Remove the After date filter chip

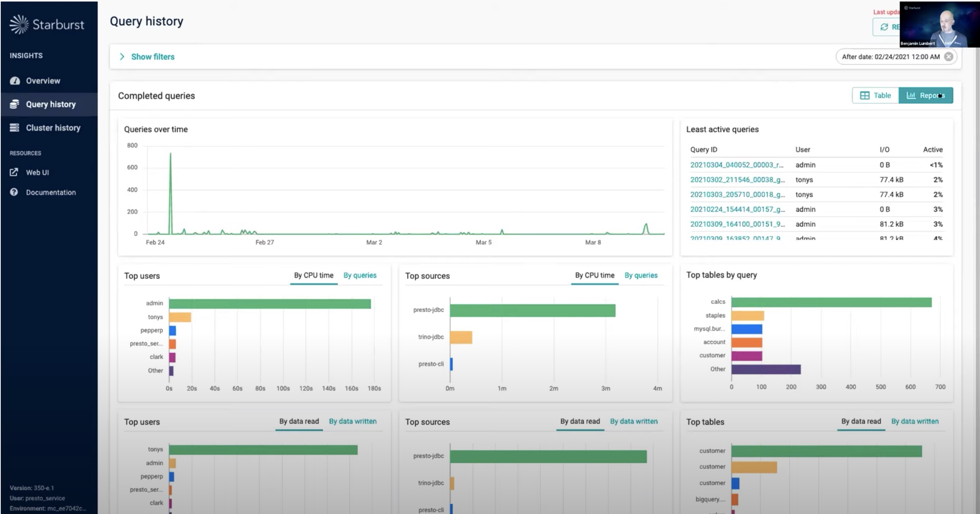click(x=949, y=57)
